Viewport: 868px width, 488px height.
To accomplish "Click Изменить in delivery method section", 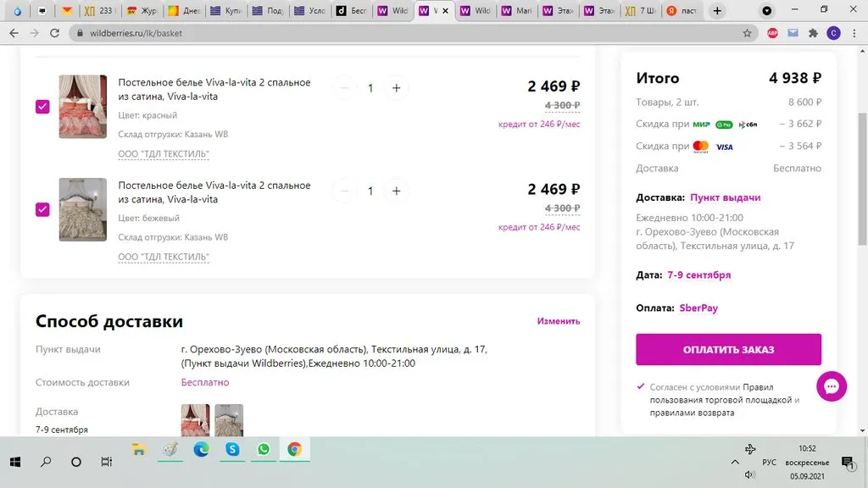I will pos(558,321).
